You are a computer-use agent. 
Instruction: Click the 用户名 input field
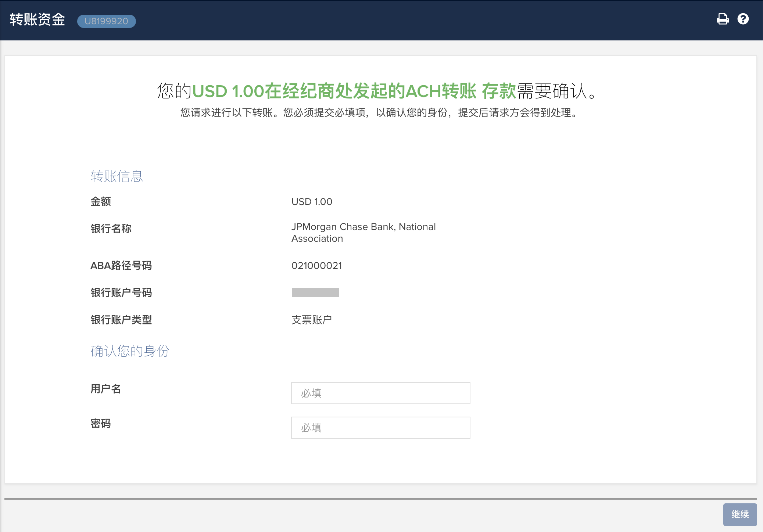(380, 393)
